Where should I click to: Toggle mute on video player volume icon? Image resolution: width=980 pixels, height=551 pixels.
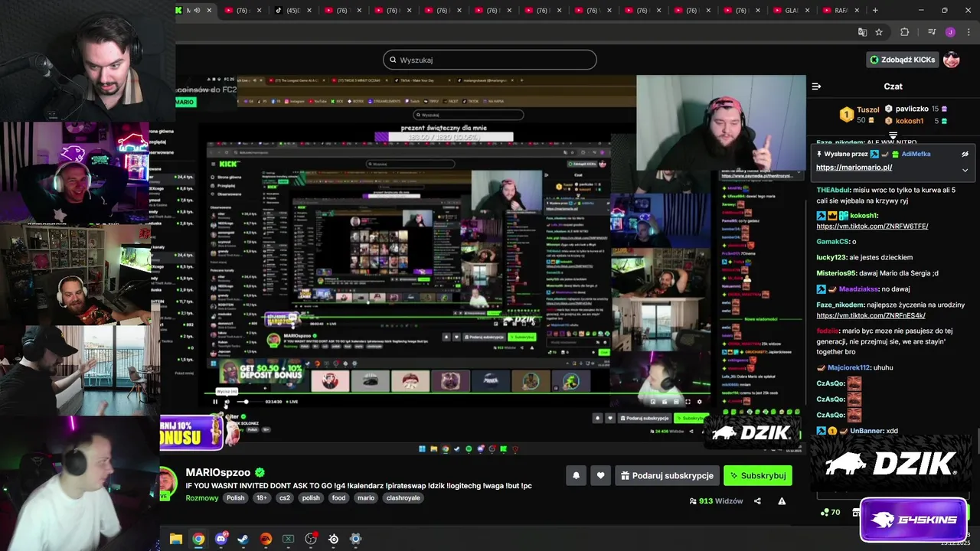(x=228, y=402)
